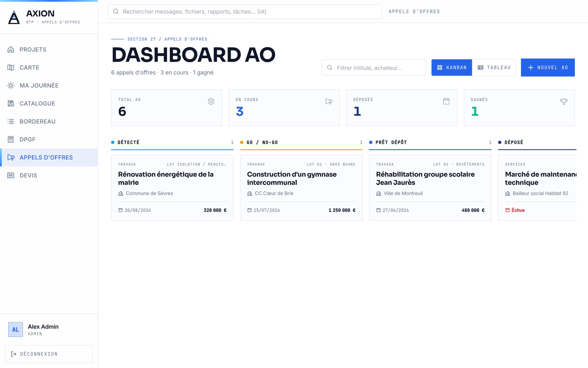This screenshot has width=588, height=368.
Task: Switch to Tableau view
Action: coord(494,68)
